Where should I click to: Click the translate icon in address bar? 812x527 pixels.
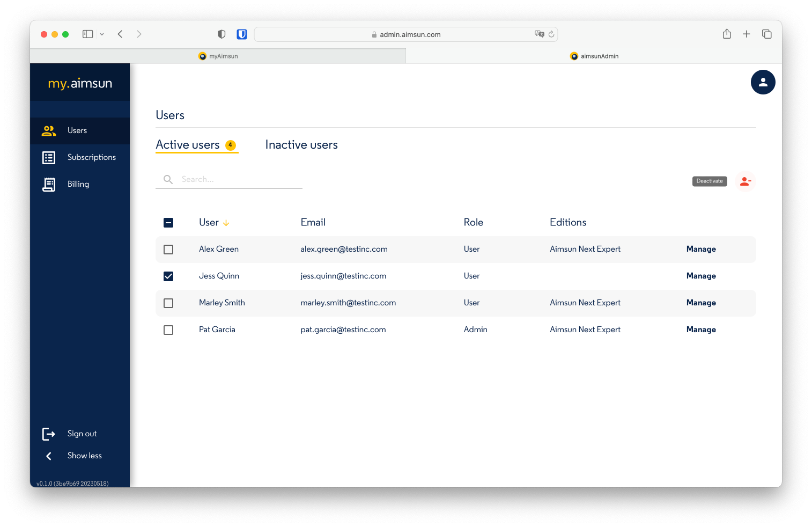[x=539, y=34]
